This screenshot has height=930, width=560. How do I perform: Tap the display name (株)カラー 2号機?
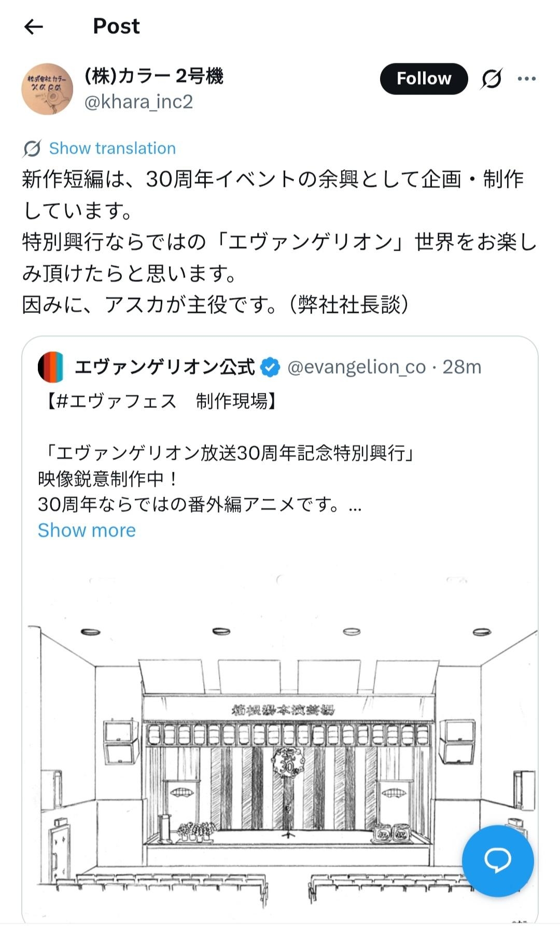(x=153, y=76)
